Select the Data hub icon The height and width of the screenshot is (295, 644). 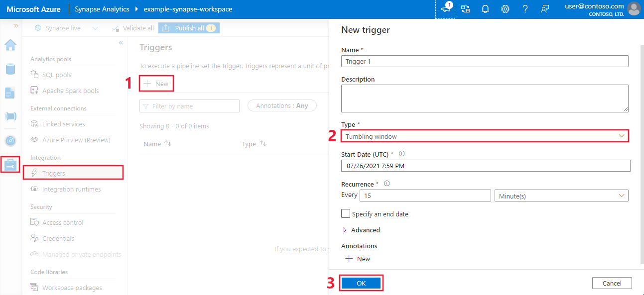10,69
